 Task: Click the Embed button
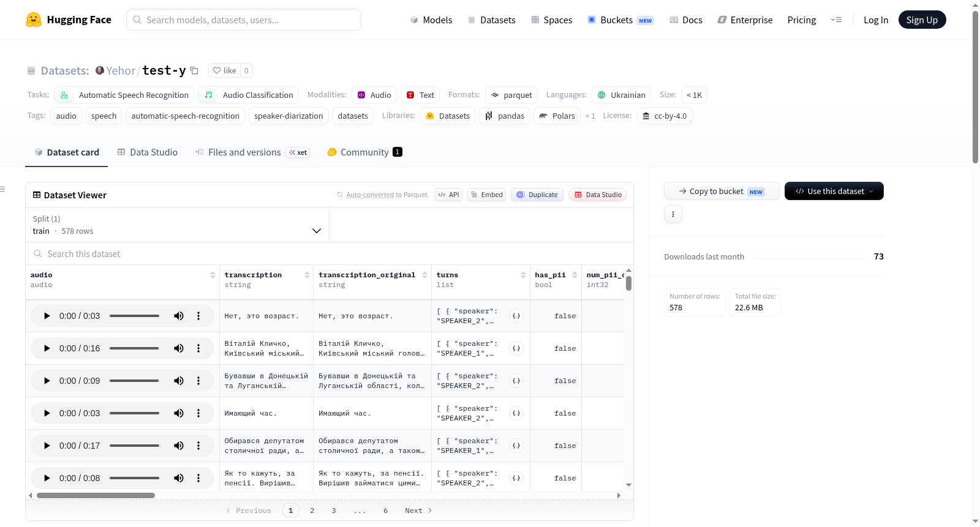coord(486,195)
